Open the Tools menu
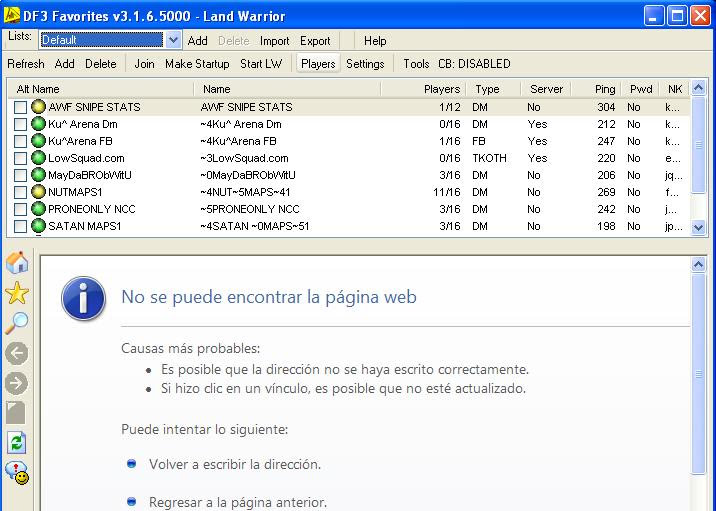Viewport: 716px width, 511px height. (x=416, y=64)
